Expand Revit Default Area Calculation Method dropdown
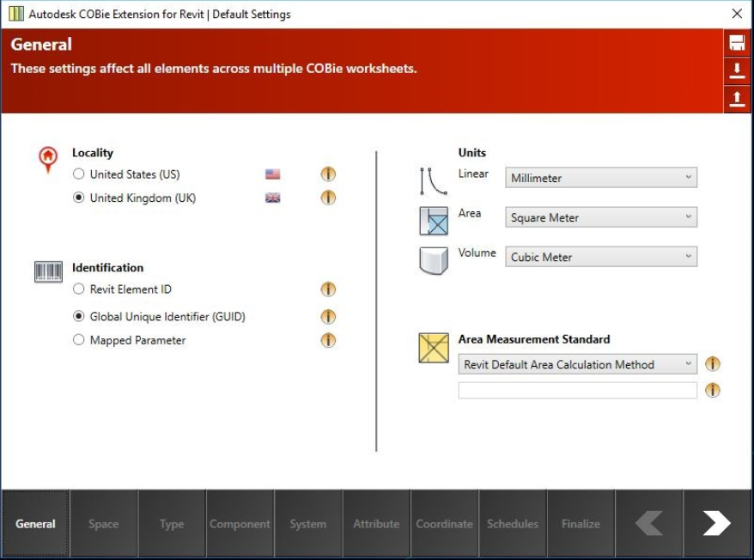 tap(577, 364)
